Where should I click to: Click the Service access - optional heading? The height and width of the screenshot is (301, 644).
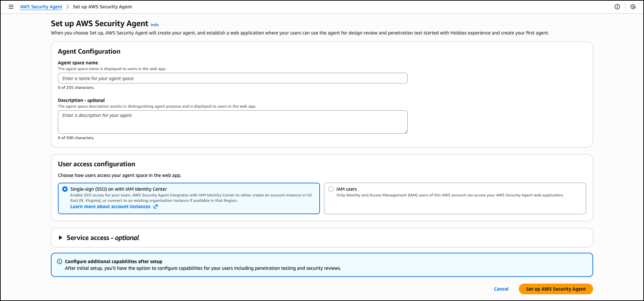click(102, 238)
